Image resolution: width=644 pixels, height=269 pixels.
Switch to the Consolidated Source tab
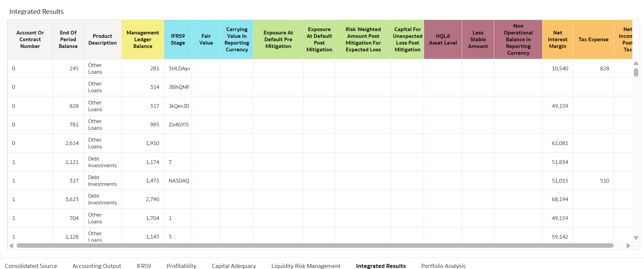pos(31,266)
